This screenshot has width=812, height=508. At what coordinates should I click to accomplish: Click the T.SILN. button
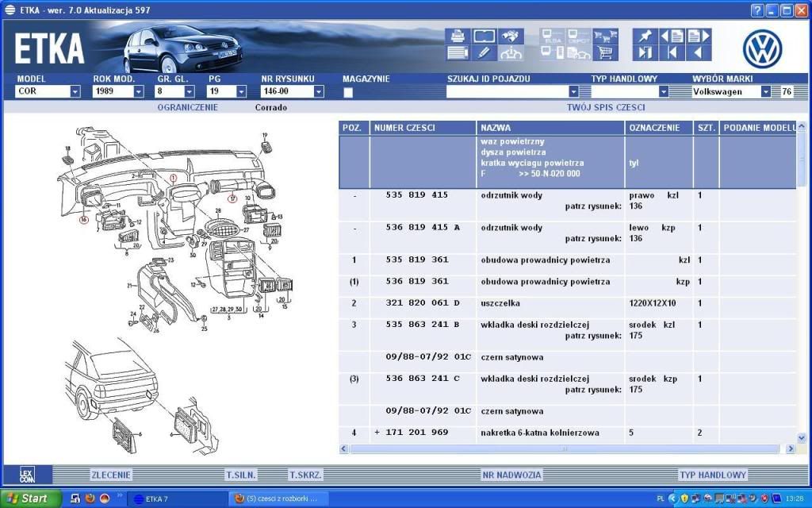[241, 475]
